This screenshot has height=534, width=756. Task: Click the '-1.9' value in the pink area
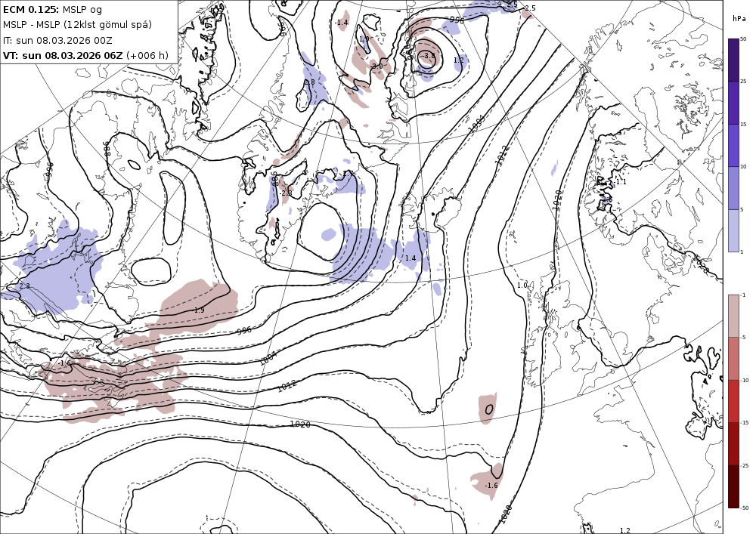click(x=198, y=310)
